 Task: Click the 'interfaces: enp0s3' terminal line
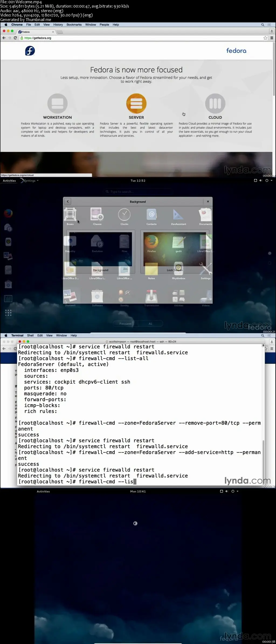coord(51,370)
